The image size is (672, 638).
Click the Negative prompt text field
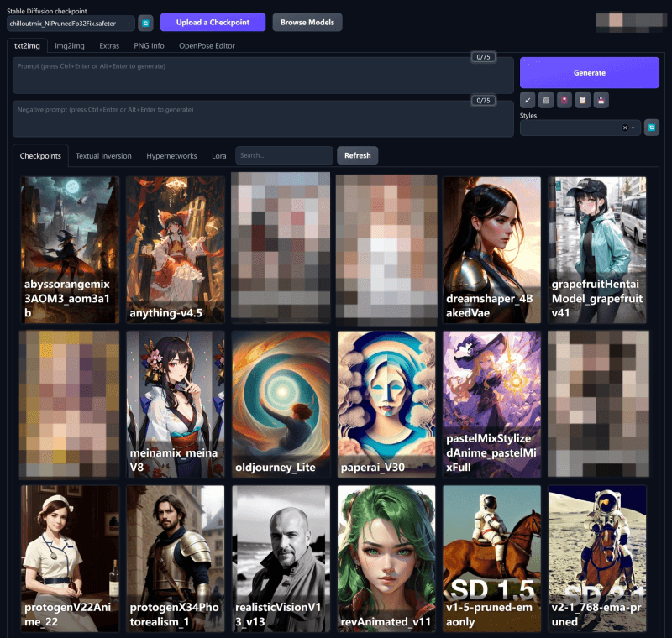coord(262,119)
